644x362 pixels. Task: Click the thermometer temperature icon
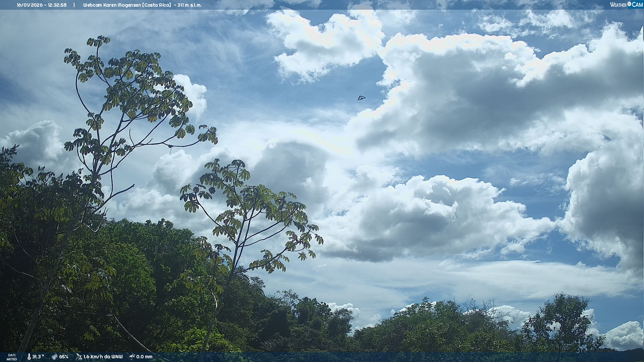pos(29,357)
